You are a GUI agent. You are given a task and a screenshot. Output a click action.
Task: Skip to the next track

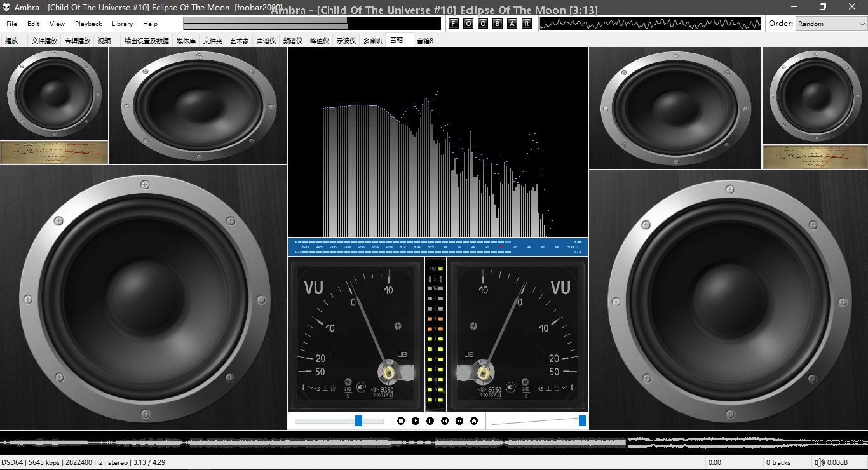coord(459,420)
